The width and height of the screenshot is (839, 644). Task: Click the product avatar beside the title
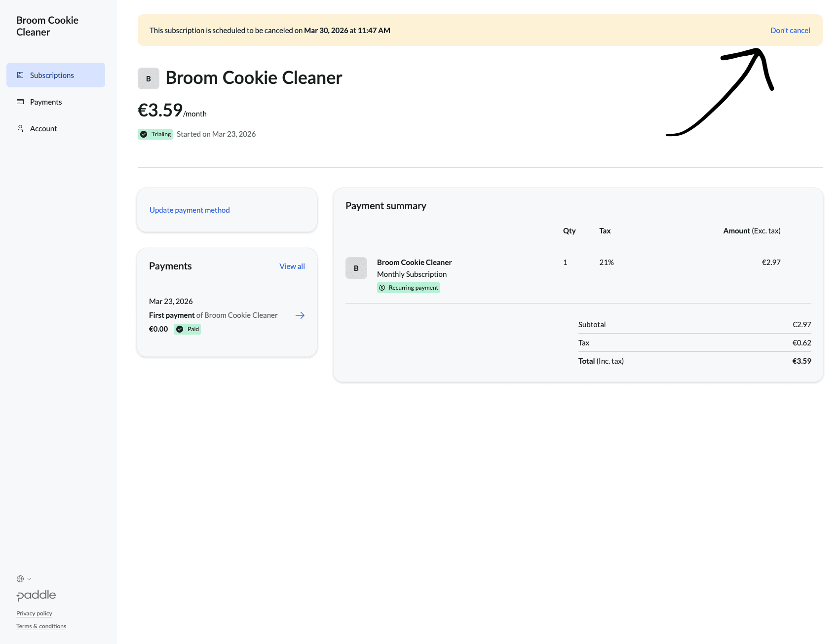point(148,78)
